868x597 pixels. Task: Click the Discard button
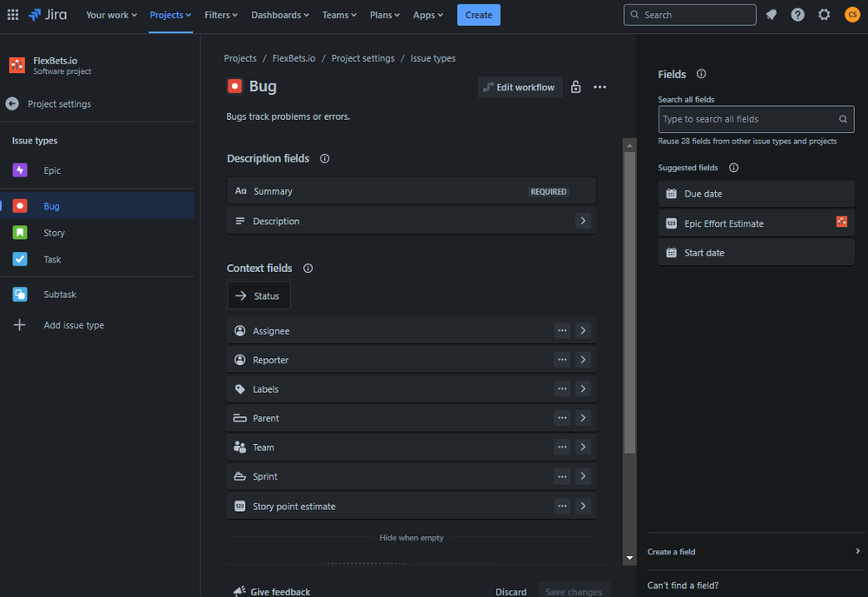(x=511, y=592)
